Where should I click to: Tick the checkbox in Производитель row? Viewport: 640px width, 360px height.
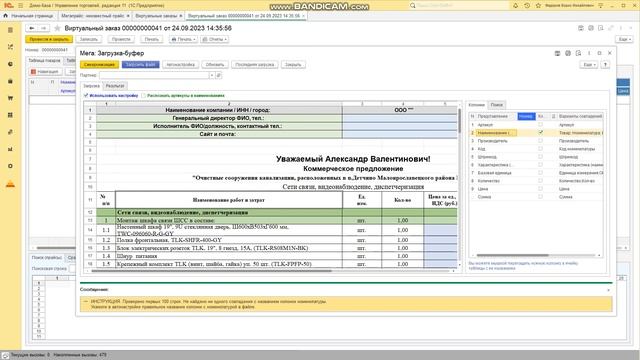pyautogui.click(x=540, y=140)
